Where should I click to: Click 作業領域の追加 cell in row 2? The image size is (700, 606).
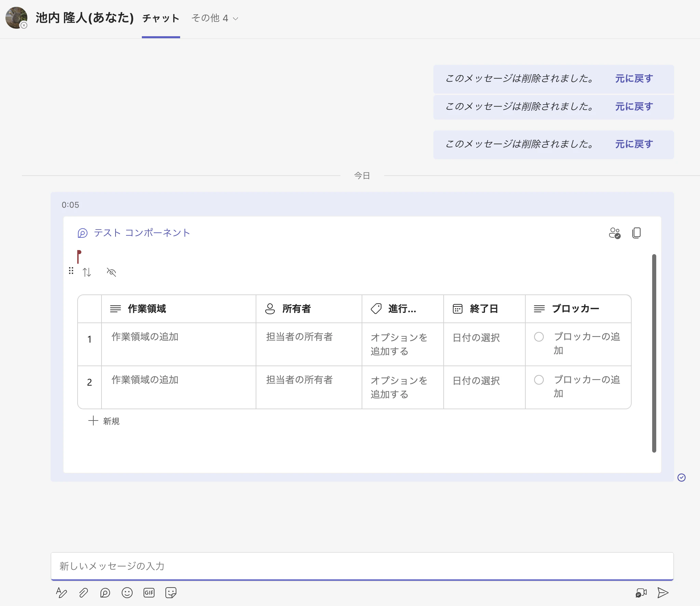[179, 387]
